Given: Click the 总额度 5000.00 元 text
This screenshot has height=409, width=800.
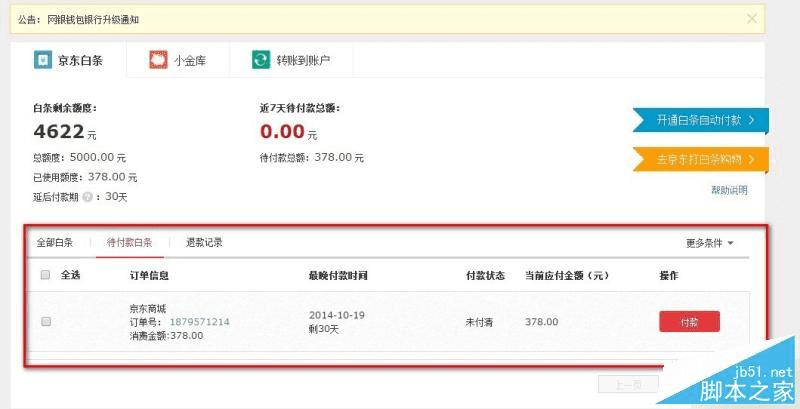Looking at the screenshot, I should 79,158.
